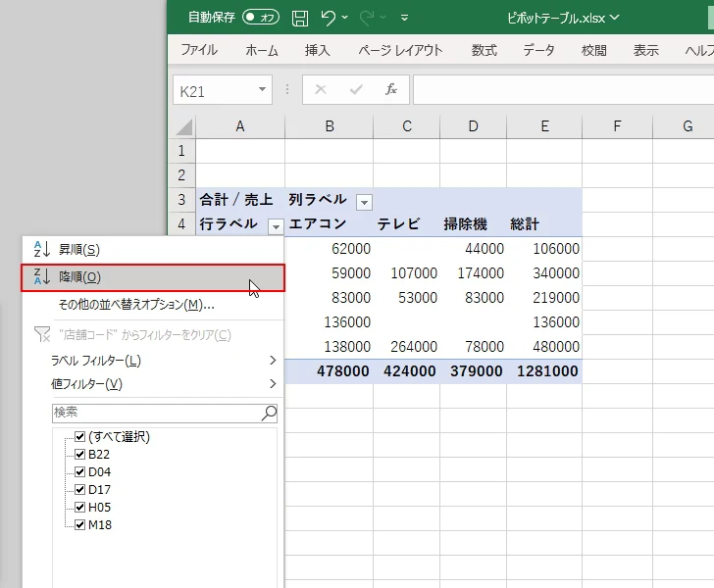Select the cell with 62000
The height and width of the screenshot is (588, 714).
329,249
